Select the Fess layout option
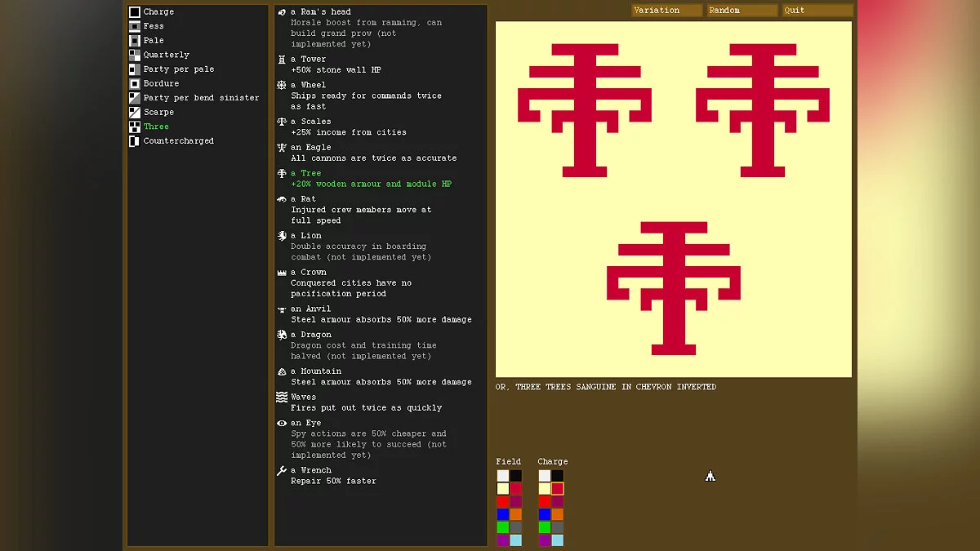 point(135,26)
